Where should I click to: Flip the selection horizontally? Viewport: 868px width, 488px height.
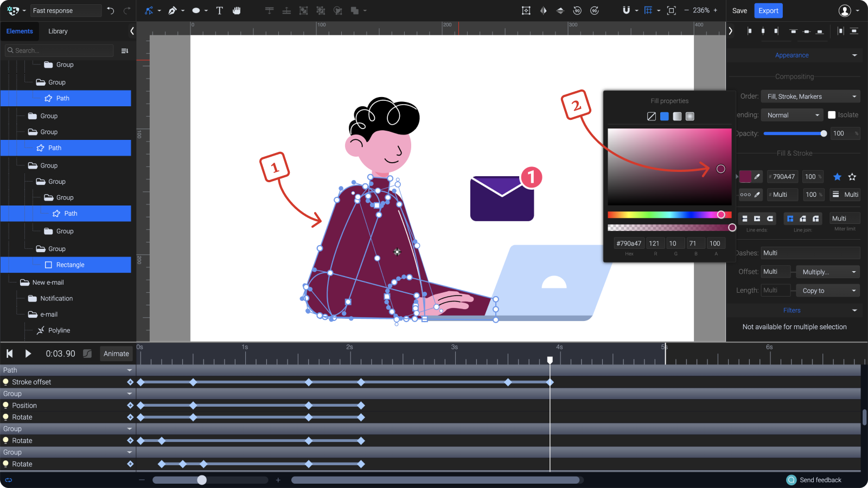(543, 10)
